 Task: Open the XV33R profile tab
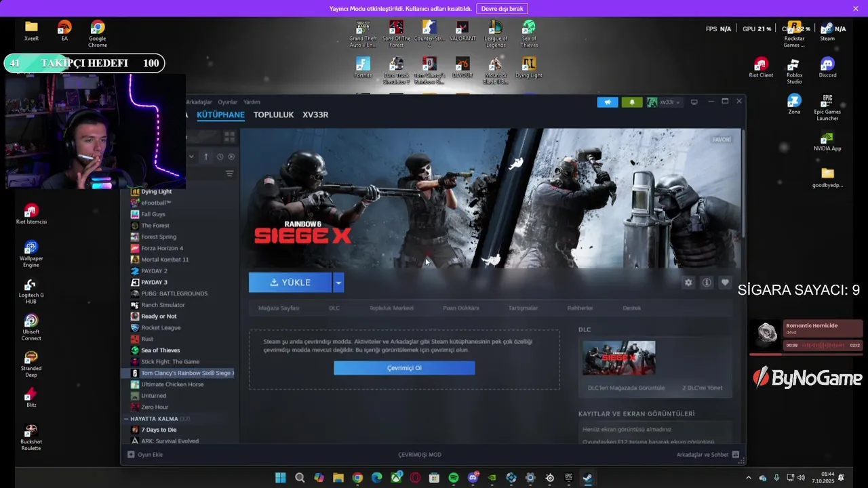point(315,115)
